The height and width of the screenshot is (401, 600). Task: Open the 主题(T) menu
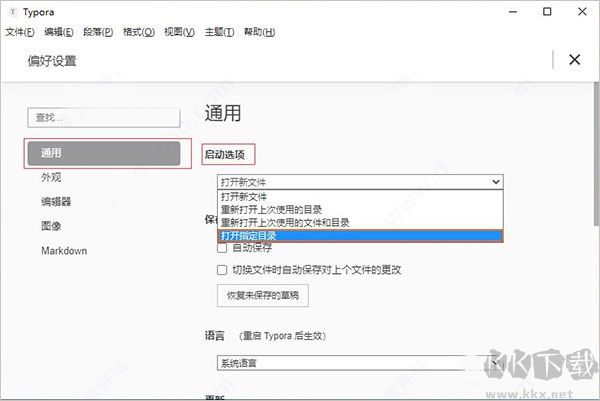(x=219, y=32)
